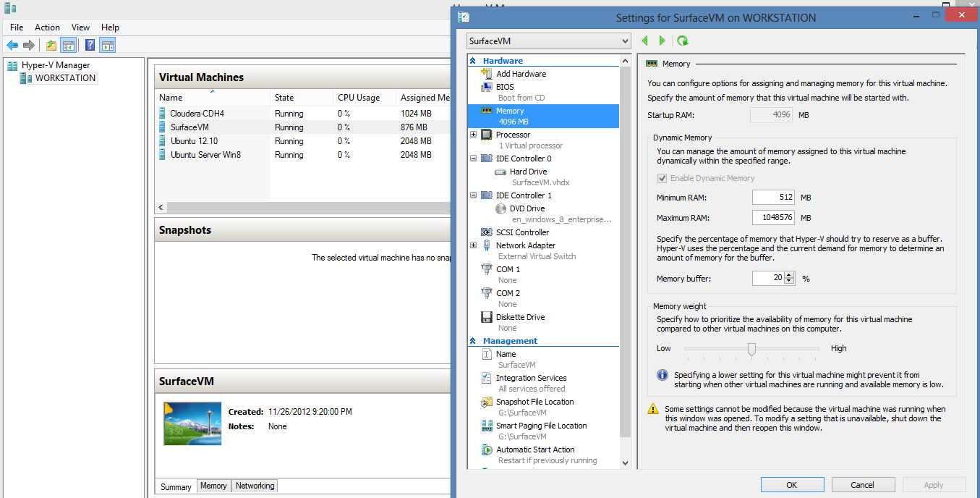Collapse the IDE Controller 0 node
The height and width of the screenshot is (498, 980).
(x=474, y=159)
